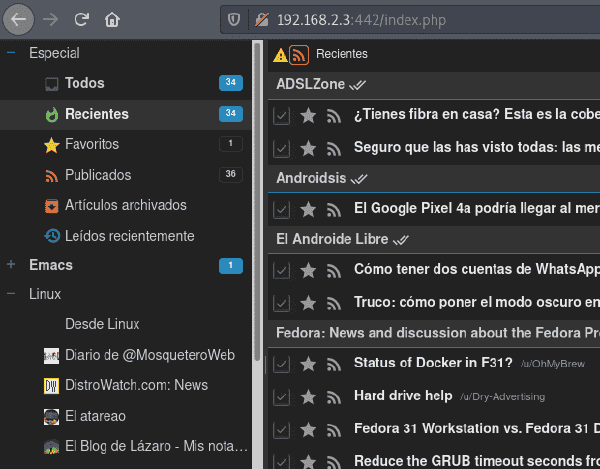
Task: Publish 'El Google Pixel 4a' article via RSS icon
Action: click(334, 210)
